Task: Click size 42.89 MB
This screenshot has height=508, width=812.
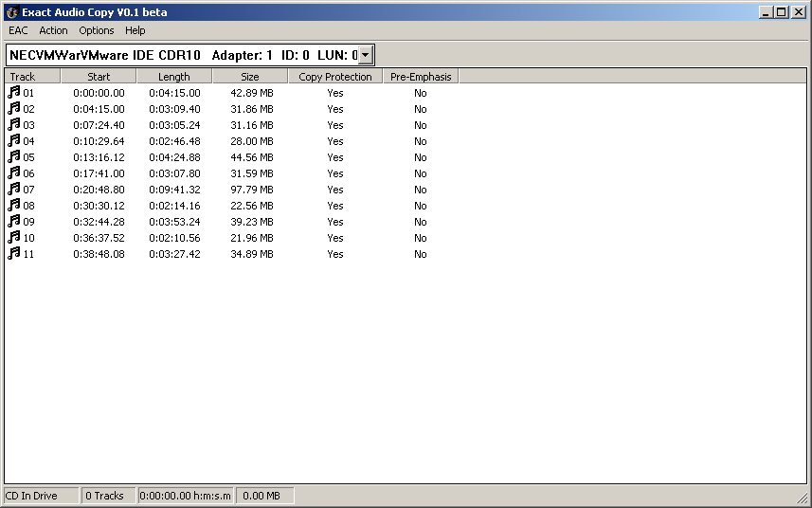Action: [x=252, y=93]
